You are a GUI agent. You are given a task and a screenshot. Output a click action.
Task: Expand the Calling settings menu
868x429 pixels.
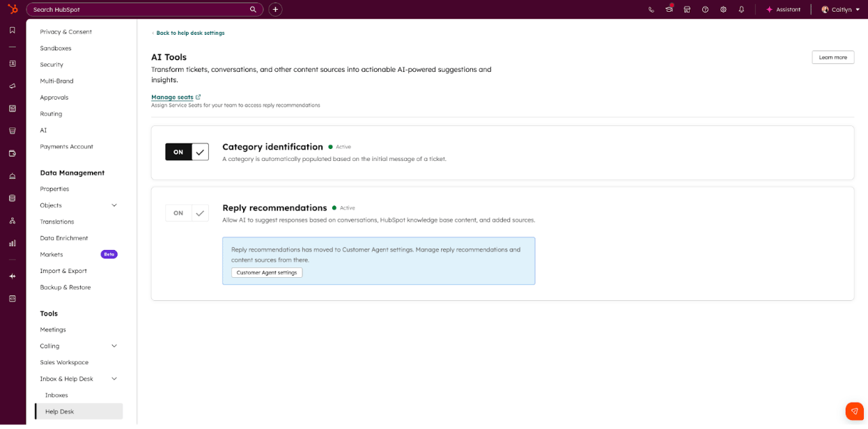pos(114,346)
